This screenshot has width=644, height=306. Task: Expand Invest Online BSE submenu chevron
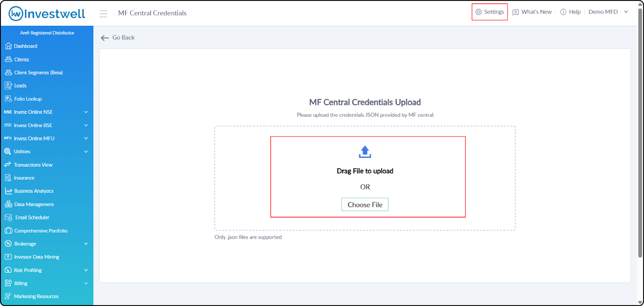[x=86, y=125]
